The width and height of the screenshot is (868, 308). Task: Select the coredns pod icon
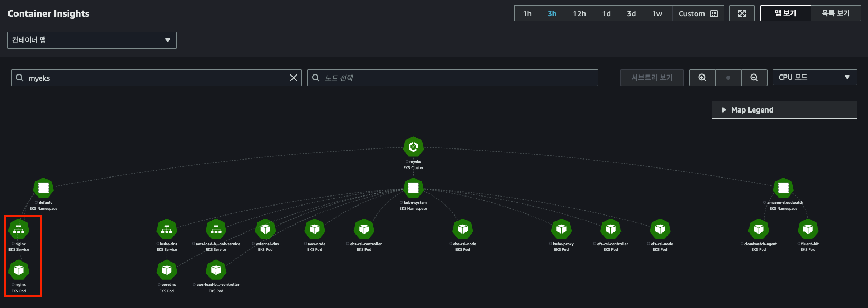click(x=167, y=270)
